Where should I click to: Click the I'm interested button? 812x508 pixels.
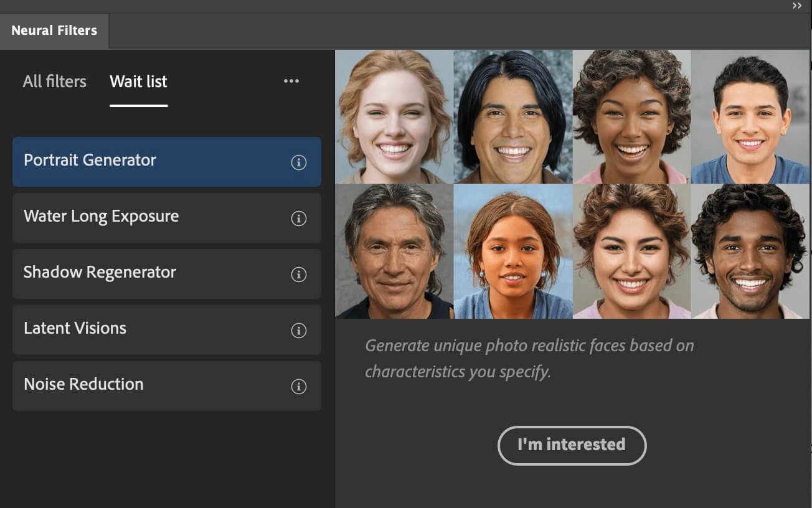572,445
